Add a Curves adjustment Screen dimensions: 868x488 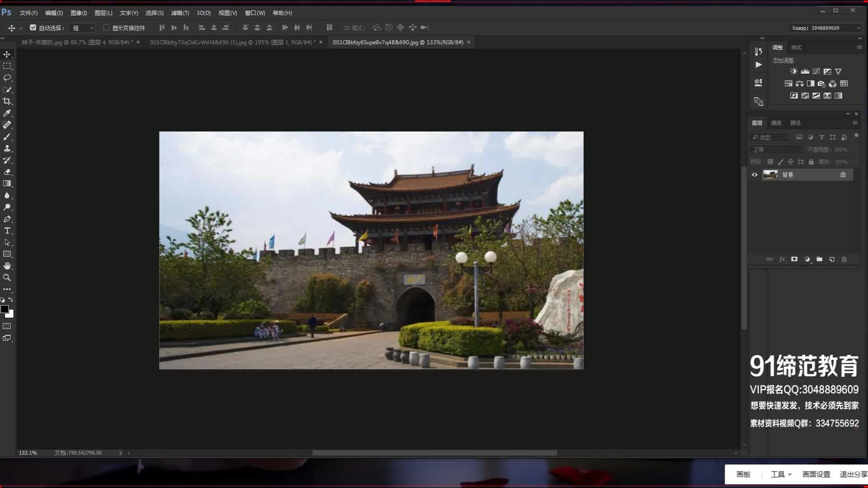[816, 71]
